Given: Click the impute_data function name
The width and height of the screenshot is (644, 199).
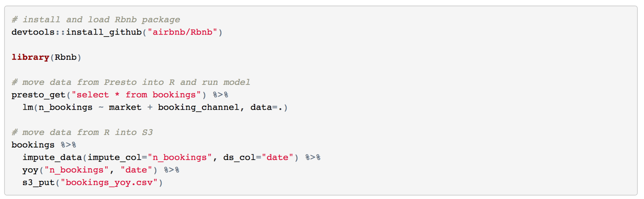Looking at the screenshot, I should [x=52, y=157].
